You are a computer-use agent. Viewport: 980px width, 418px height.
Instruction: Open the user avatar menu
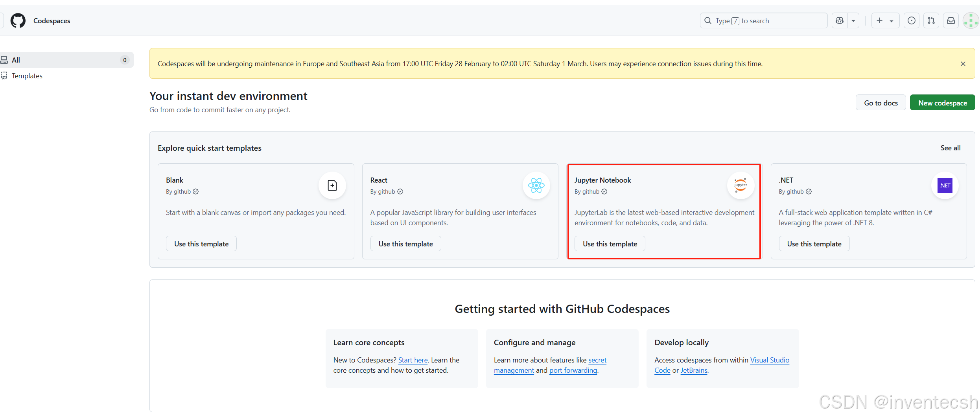[970, 20]
